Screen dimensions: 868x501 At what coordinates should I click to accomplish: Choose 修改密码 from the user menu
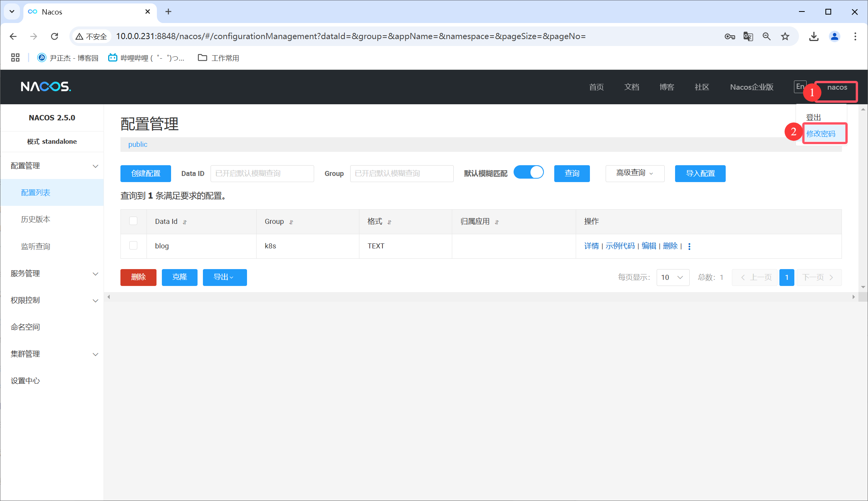821,133
